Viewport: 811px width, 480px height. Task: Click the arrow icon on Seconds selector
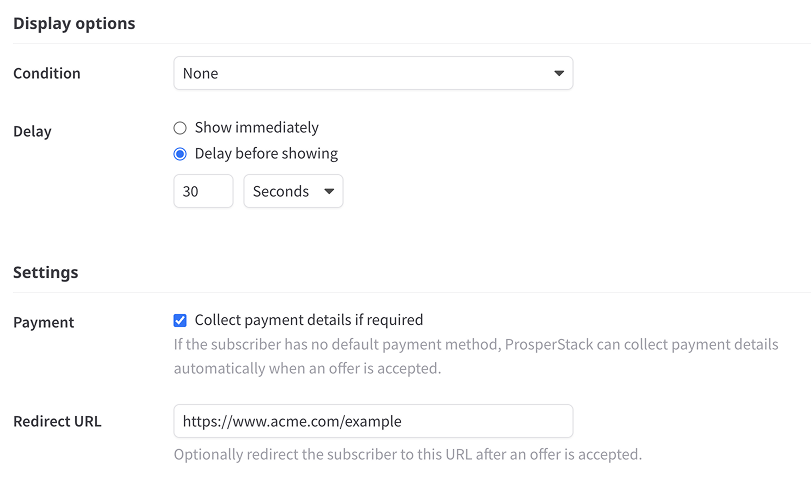coord(328,191)
